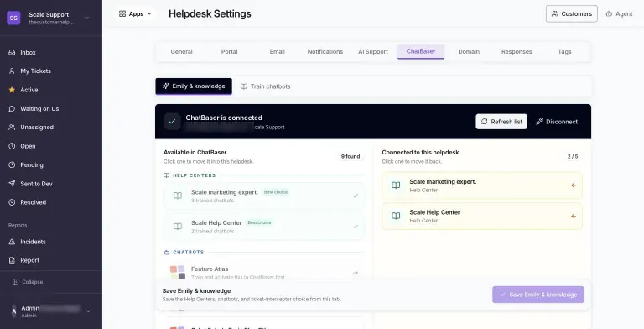Viewport: 644px width, 329px height.
Task: Click the Open clock icon
Action: (12, 146)
